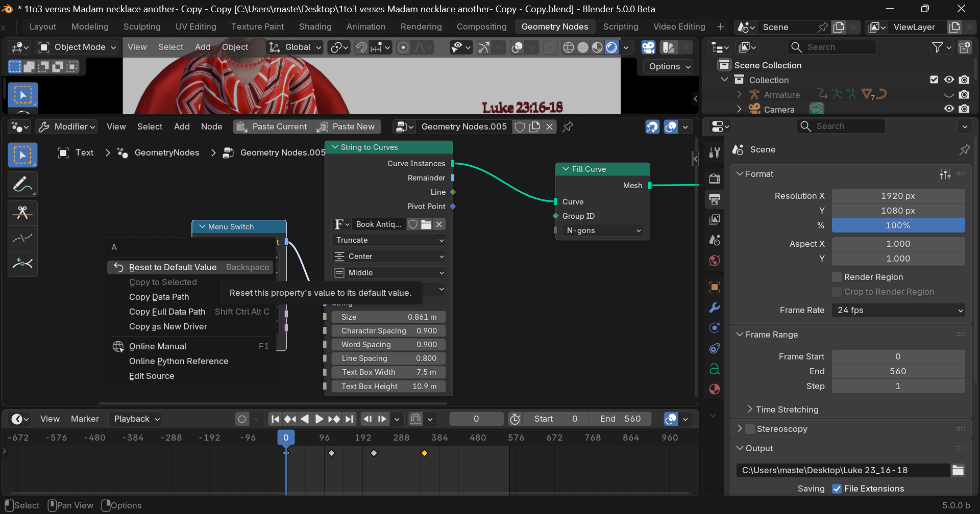Image resolution: width=980 pixels, height=514 pixels.
Task: Click the Character Spacing value slider
Action: point(388,330)
